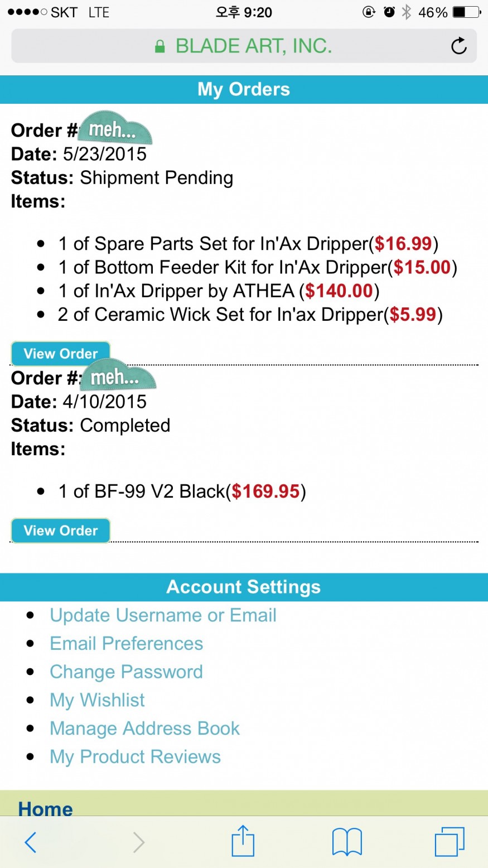This screenshot has width=488, height=868.
Task: Tap the My Orders section header
Action: click(244, 89)
